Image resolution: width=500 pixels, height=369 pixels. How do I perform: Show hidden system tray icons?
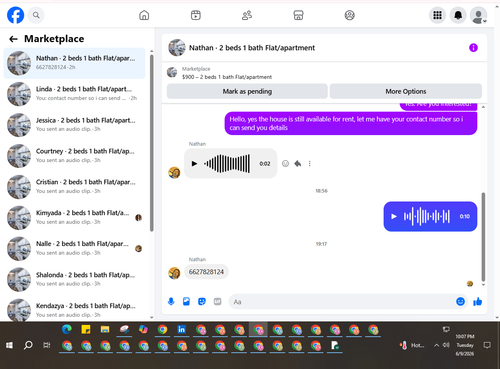click(436, 345)
